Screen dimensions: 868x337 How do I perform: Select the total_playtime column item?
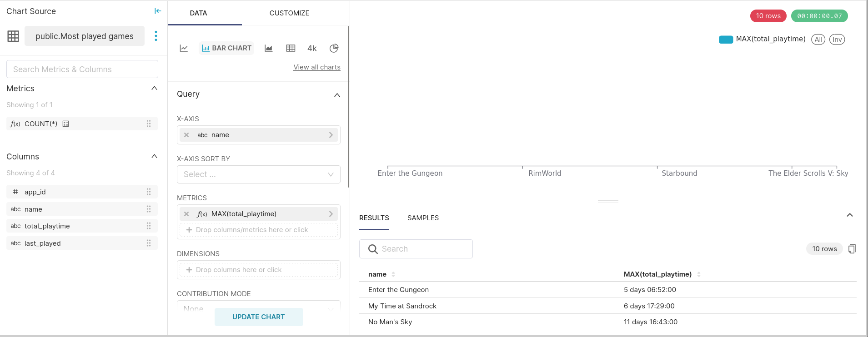pyautogui.click(x=82, y=226)
